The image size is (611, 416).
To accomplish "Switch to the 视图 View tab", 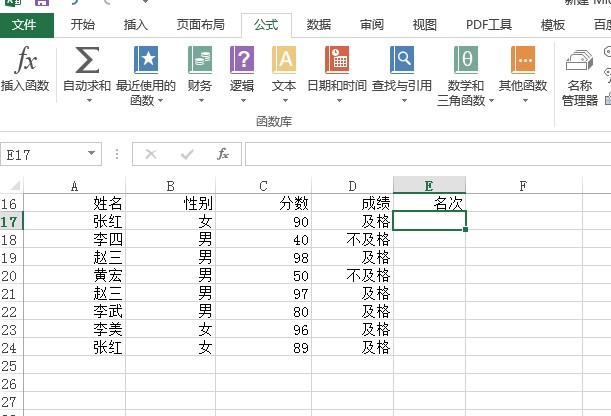I will [x=424, y=25].
